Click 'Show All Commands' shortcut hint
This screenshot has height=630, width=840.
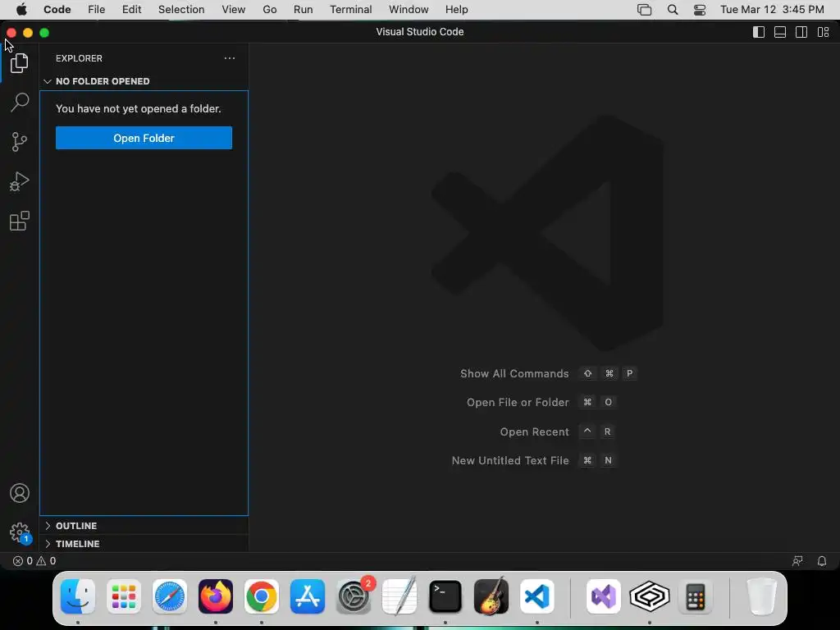[514, 373]
